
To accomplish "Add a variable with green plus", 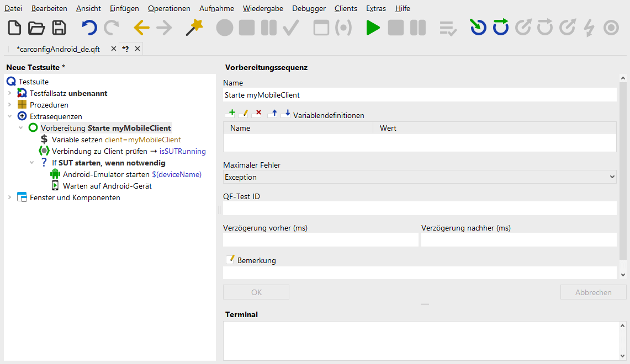I will pyautogui.click(x=231, y=114).
